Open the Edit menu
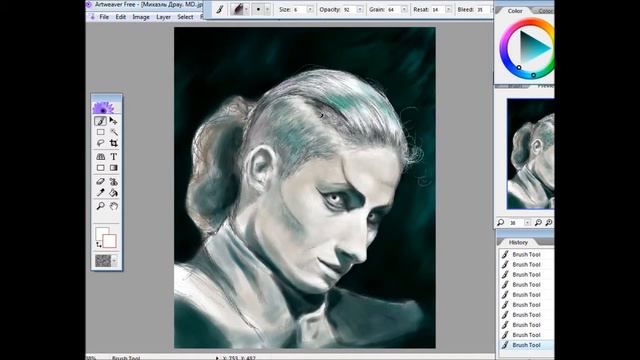640x360 pixels. click(x=120, y=17)
